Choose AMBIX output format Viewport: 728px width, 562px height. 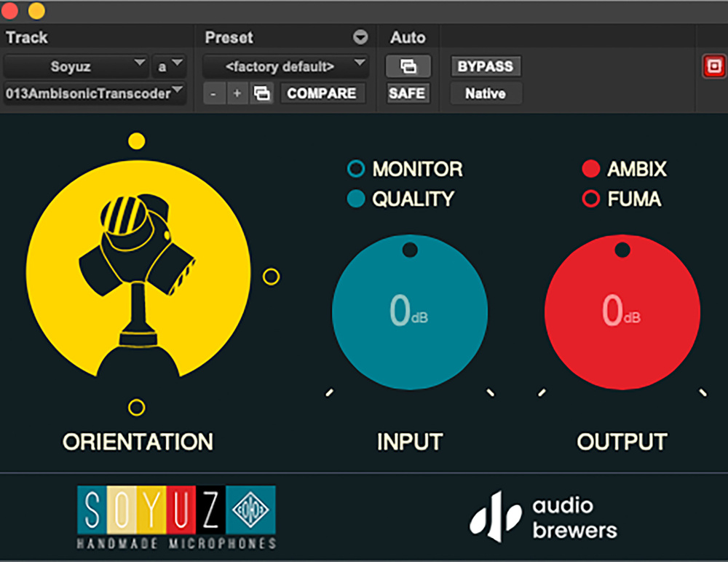coord(590,170)
